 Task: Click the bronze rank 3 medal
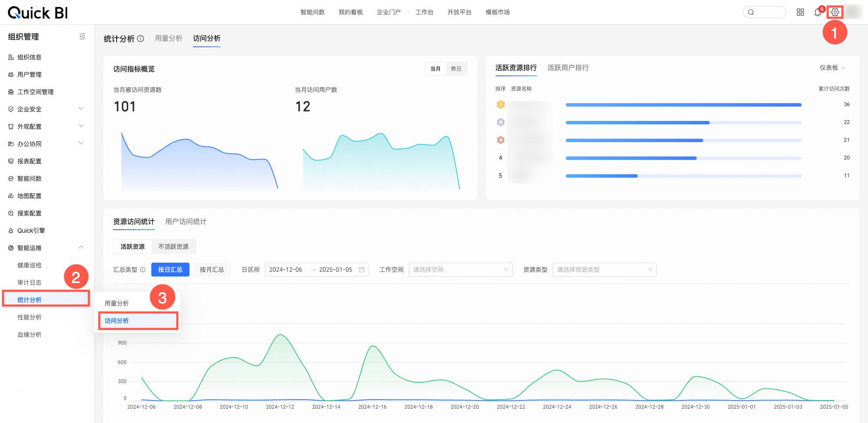tap(500, 140)
